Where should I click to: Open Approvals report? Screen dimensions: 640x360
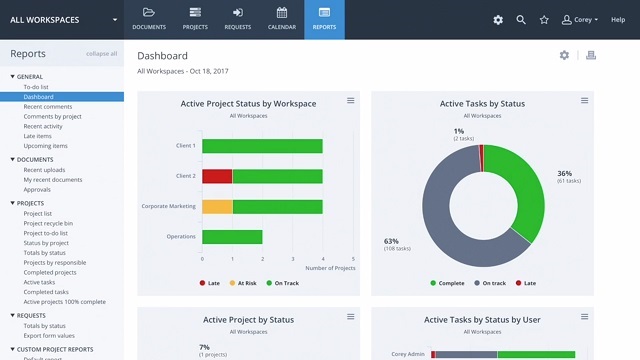click(x=37, y=189)
